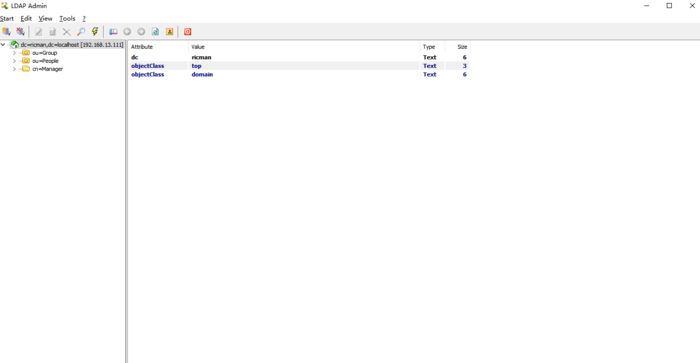
Task: Expand the cn=Manager tree node
Action: tap(14, 69)
